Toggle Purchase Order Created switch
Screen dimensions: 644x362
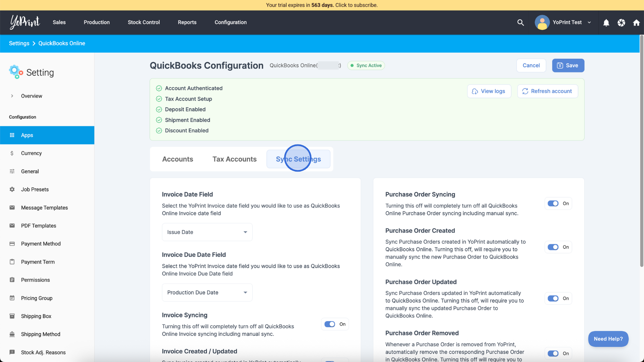pos(553,247)
